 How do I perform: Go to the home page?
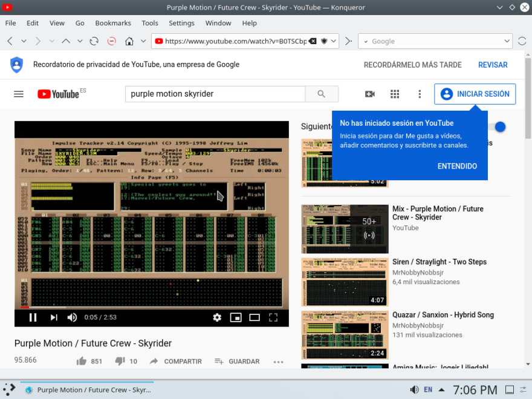pyautogui.click(x=129, y=41)
